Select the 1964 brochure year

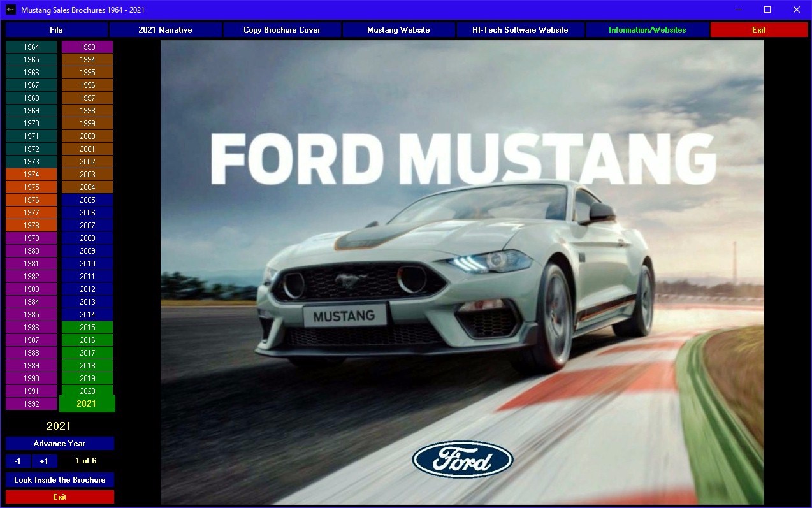pyautogui.click(x=31, y=47)
